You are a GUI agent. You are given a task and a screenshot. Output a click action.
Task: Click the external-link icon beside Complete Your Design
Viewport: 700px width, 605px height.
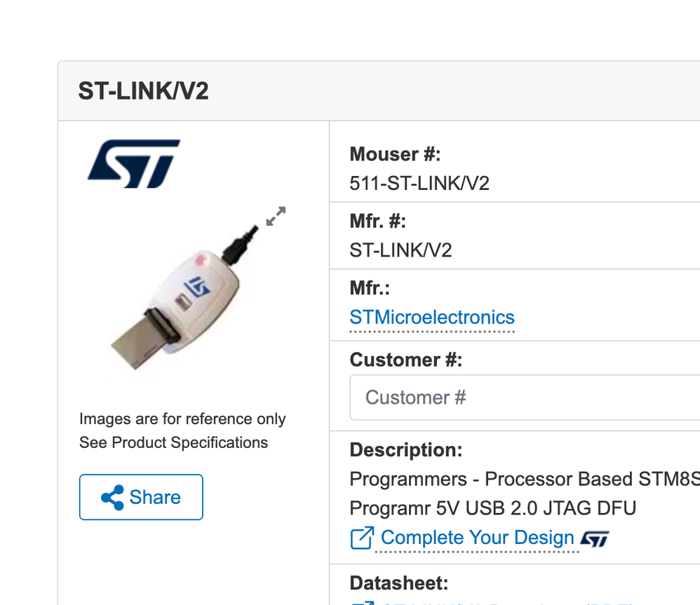click(362, 538)
